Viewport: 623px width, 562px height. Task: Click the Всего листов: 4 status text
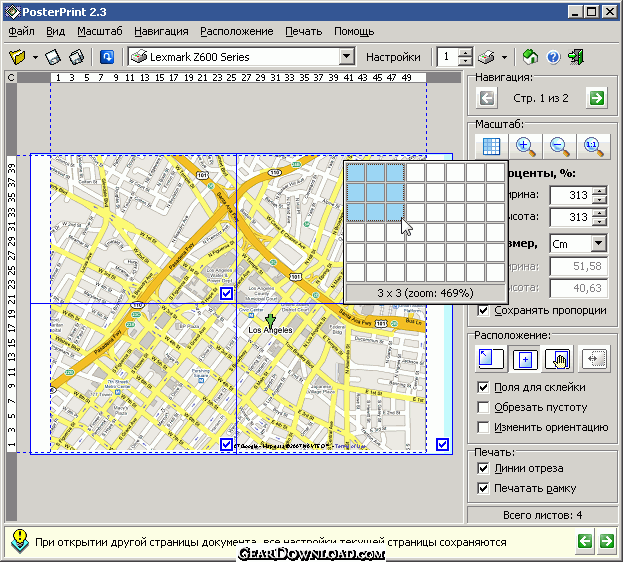point(542,515)
